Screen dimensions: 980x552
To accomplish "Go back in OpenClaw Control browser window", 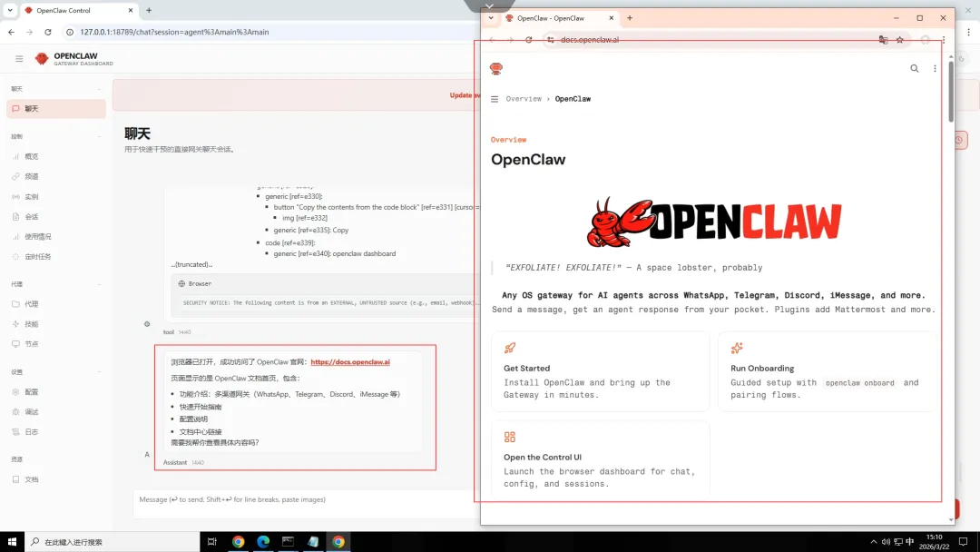I will point(11,32).
